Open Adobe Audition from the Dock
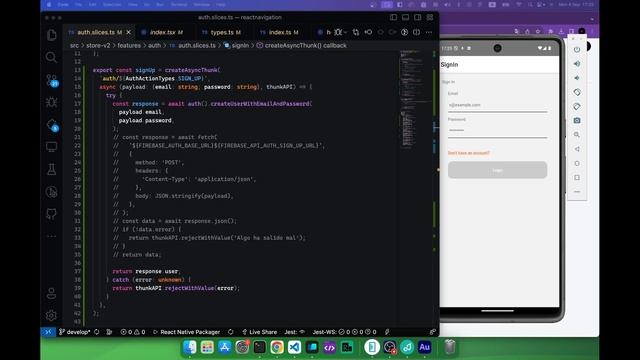 pyautogui.click(x=424, y=347)
